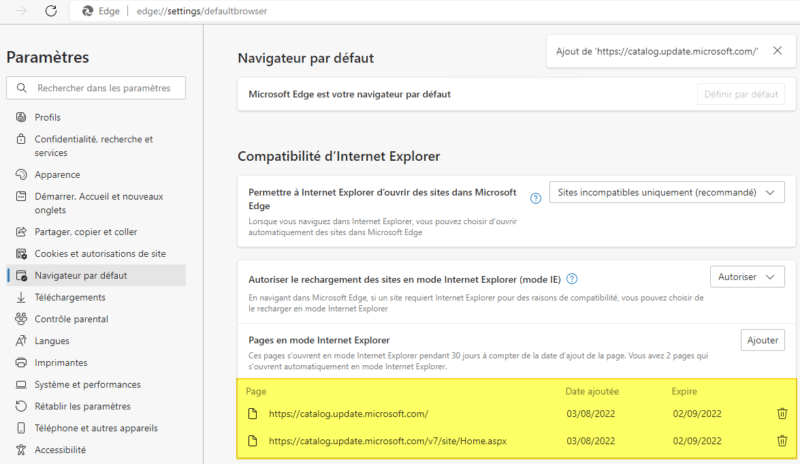
Task: Click the Rechercher dans les paramètres field
Action: coord(96,88)
